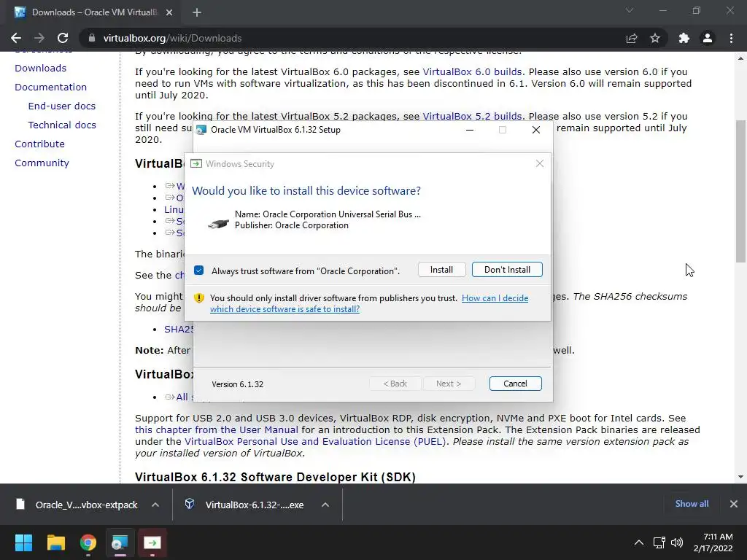This screenshot has height=560, width=747.
Task: Reload the page with the refresh icon
Action: click(x=63, y=38)
